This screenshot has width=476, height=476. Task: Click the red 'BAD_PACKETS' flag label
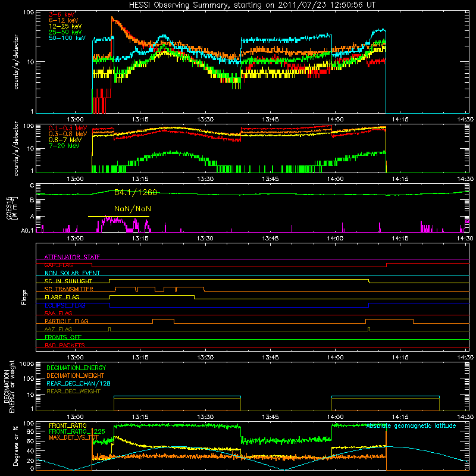point(65,345)
